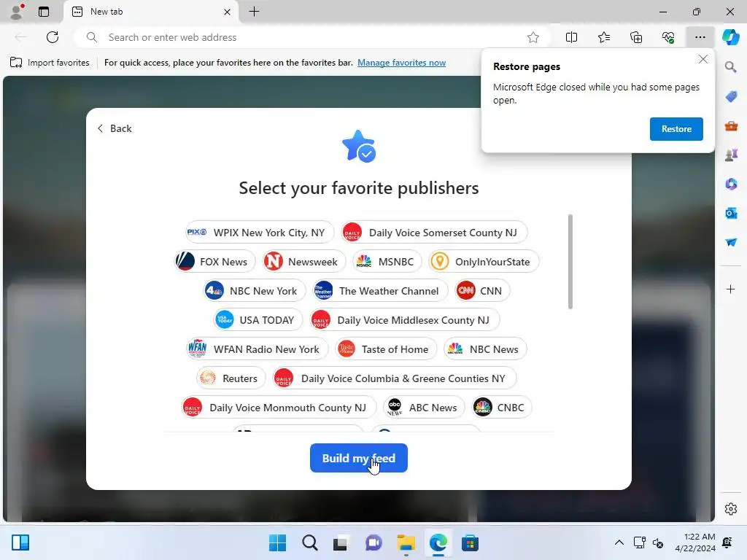Select the OnlyInYourState publisher chip

coord(483,262)
